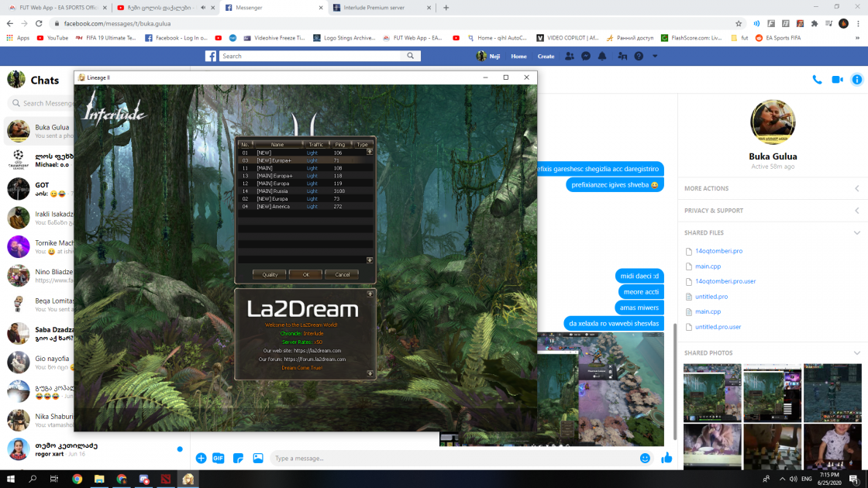Toggle the conversation information panel
The height and width of the screenshot is (488, 868).
[x=856, y=80]
